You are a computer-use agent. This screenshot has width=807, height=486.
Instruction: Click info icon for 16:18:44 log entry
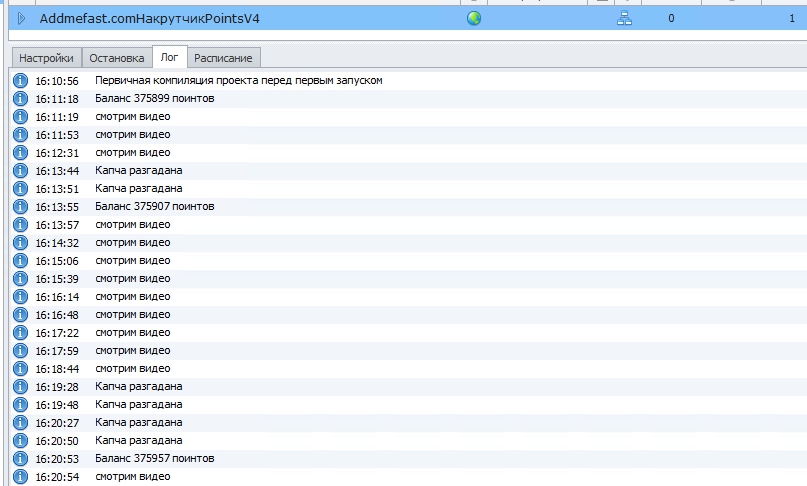[20, 369]
